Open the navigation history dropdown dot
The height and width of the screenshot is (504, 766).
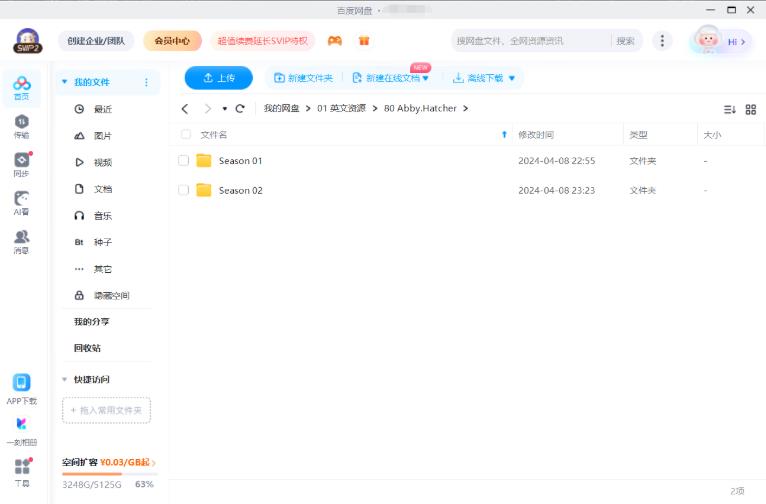click(x=224, y=108)
